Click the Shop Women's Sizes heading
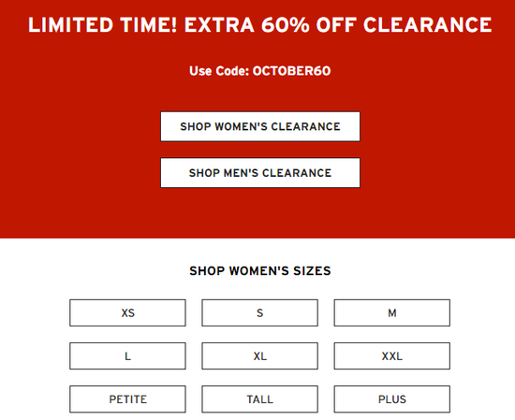The width and height of the screenshot is (515, 420). [x=259, y=271]
